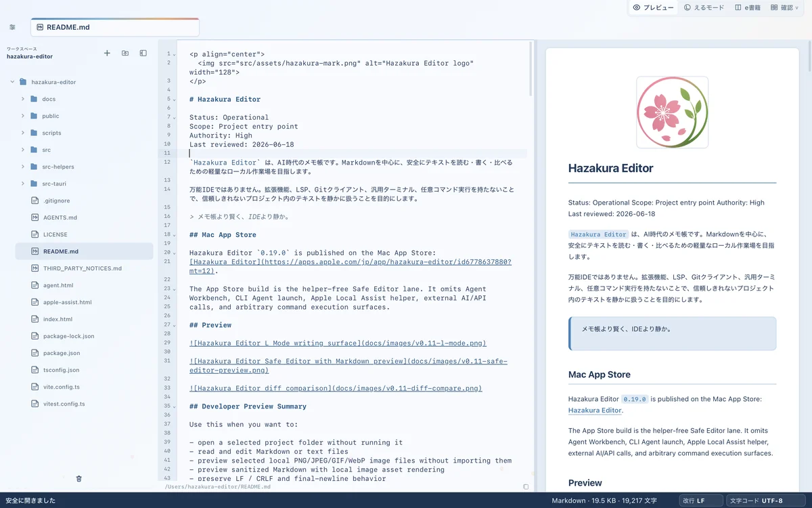Fold the Developer Preview Summary section at line 35
The width and height of the screenshot is (812, 508).
point(174,406)
